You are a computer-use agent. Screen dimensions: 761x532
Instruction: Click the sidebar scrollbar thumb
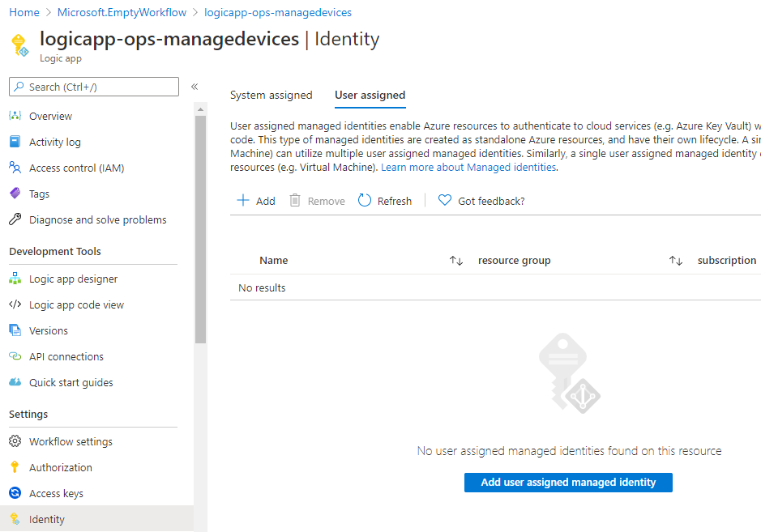(x=200, y=229)
